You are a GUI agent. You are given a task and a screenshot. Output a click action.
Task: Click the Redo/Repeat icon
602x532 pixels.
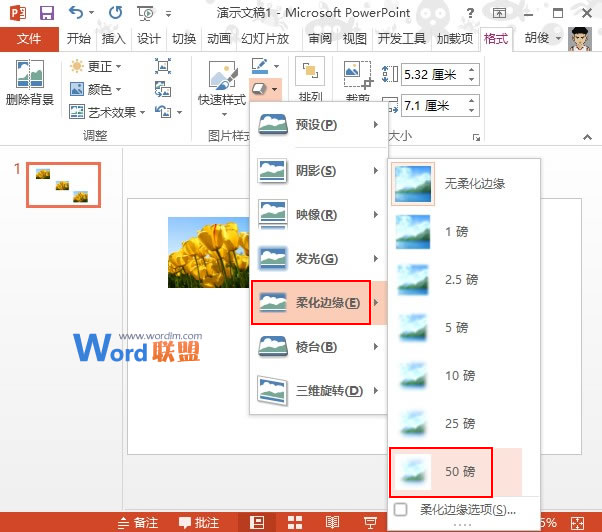point(116,13)
